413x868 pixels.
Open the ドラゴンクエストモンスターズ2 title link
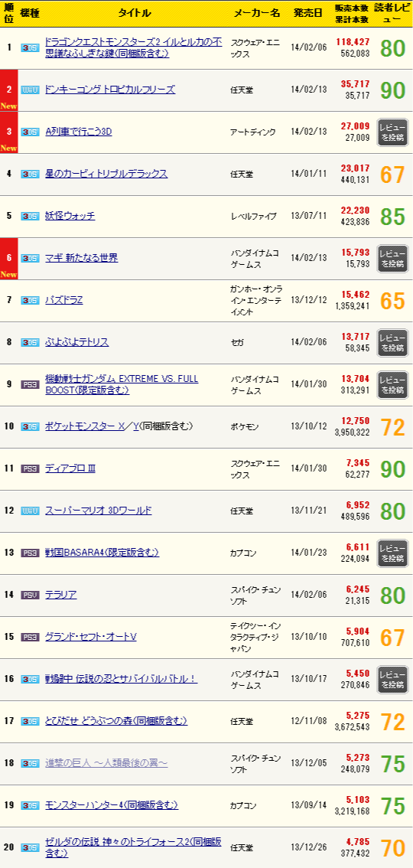click(133, 47)
